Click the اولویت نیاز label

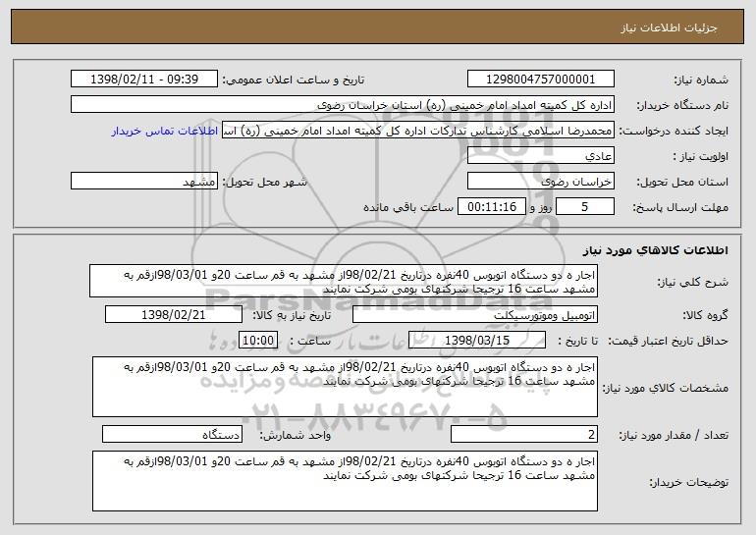701,157
